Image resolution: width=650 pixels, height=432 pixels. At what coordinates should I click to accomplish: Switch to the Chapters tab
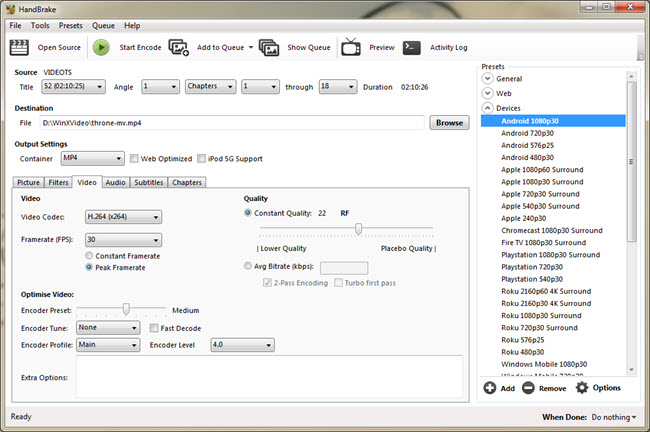click(187, 182)
